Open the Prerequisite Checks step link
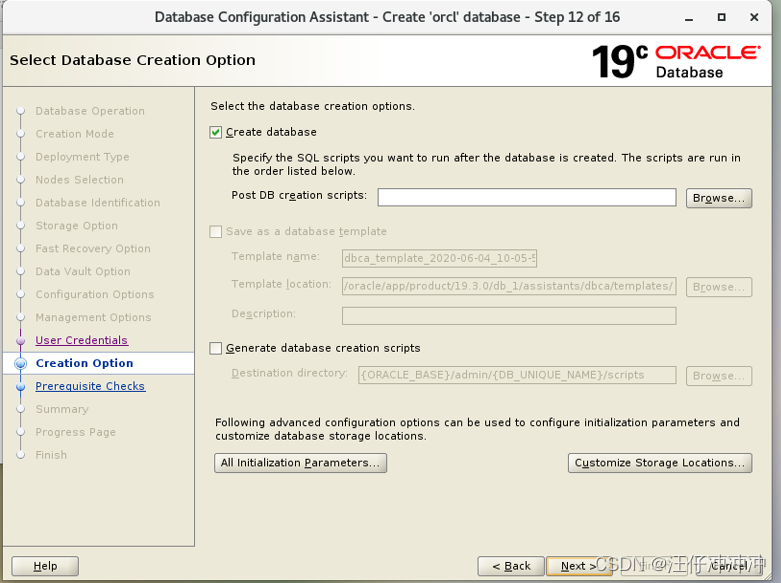Viewport: 781px width, 583px height. (90, 386)
